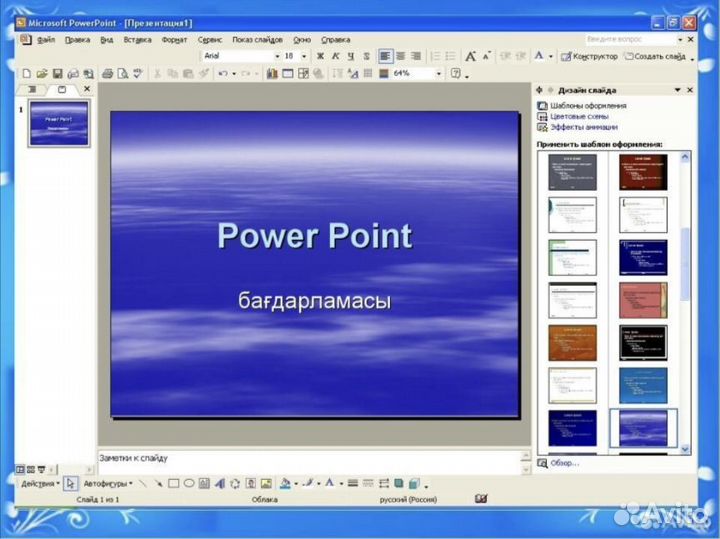
Task: Open the task pane title dropdown arrow
Action: 677,90
